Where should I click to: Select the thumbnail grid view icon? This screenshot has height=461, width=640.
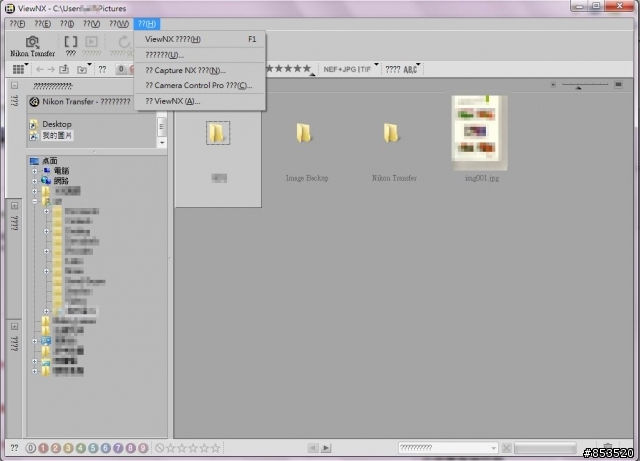click(18, 69)
